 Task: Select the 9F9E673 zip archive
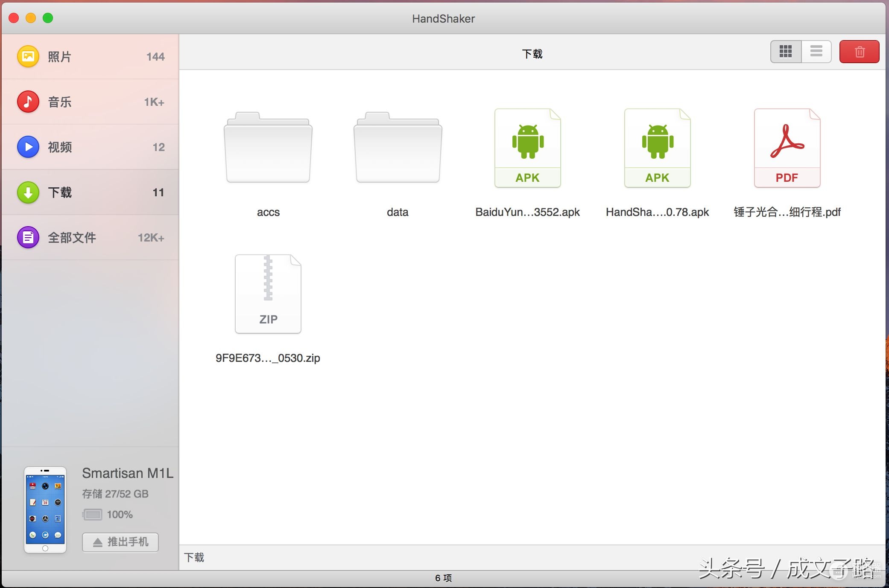(268, 294)
